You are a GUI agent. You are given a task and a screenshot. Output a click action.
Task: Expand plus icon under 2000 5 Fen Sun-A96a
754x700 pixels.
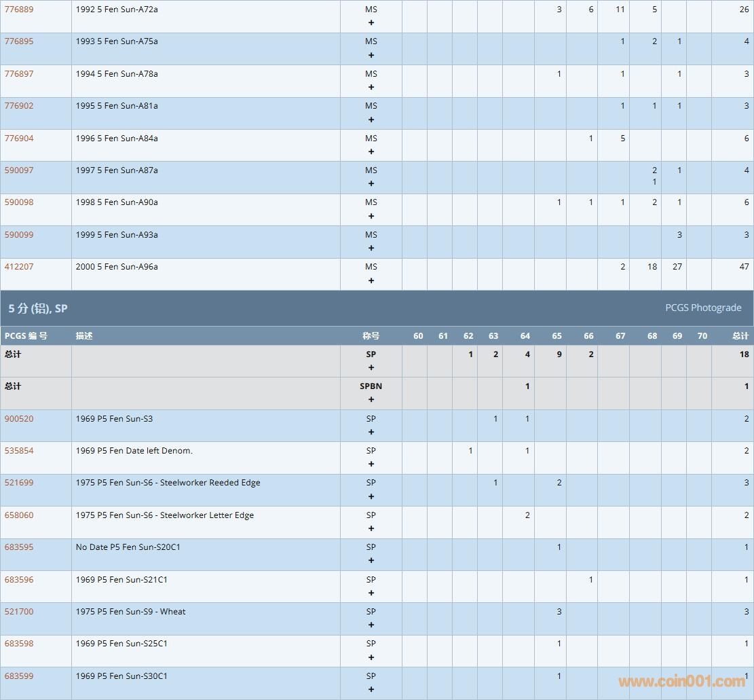coord(371,280)
